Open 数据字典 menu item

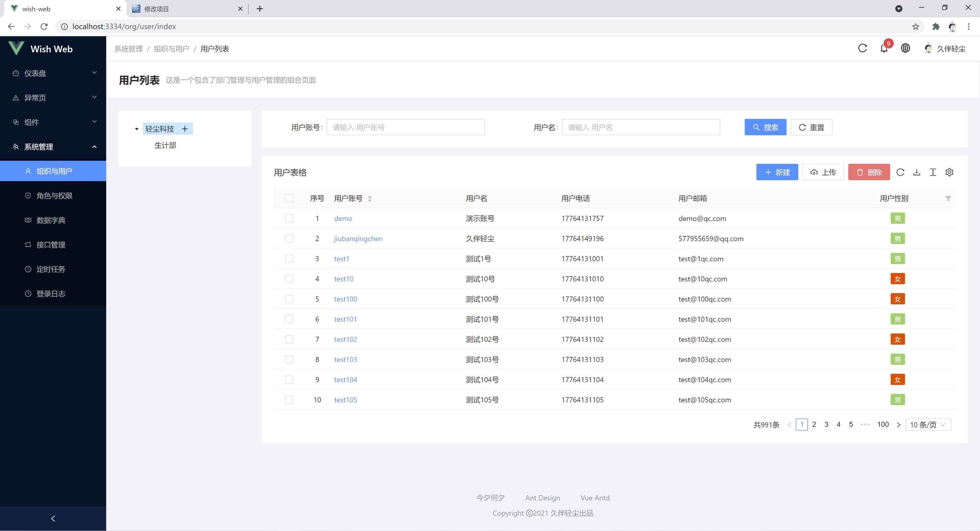53,220
